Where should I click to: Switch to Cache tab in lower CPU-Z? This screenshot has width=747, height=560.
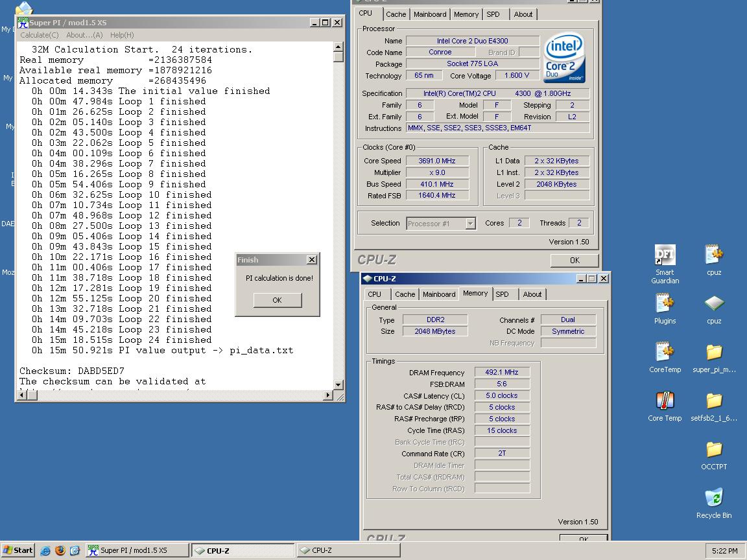(x=405, y=294)
